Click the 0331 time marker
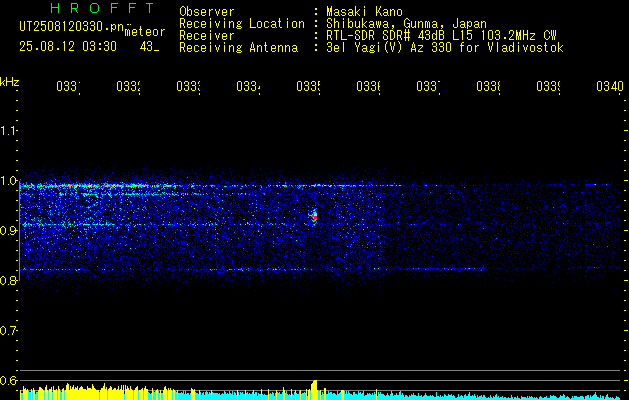 (x=68, y=86)
